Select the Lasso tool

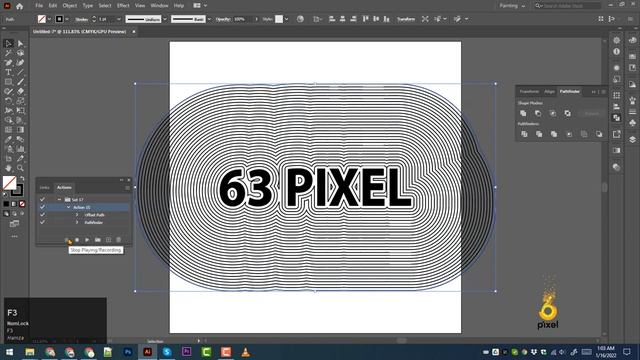point(20,53)
